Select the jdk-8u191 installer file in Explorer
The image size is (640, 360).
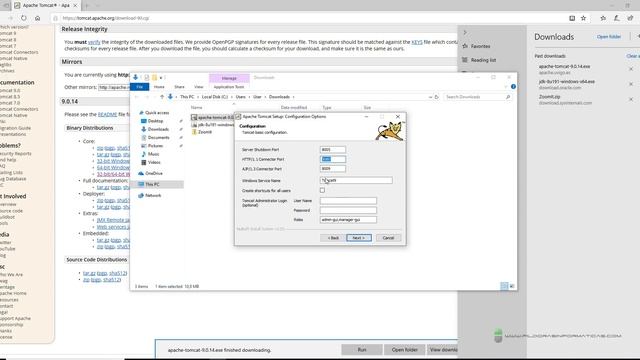[x=216, y=124]
